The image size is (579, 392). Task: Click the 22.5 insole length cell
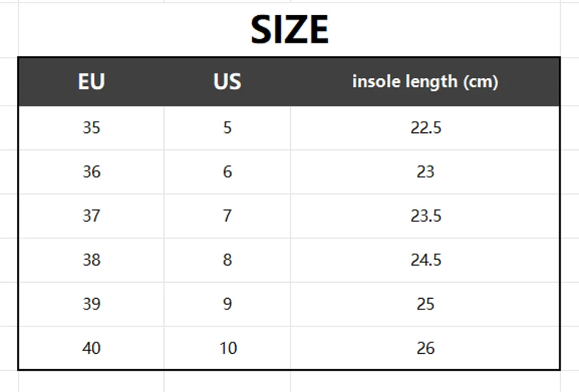[x=425, y=127]
